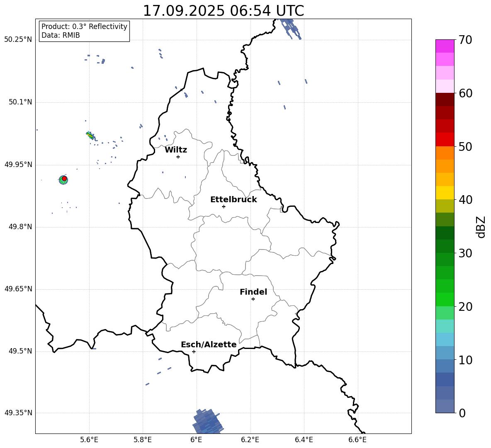Pick the bright red colorbar swatch
Image resolution: width=491 pixels, height=448 pixels.
click(x=445, y=140)
